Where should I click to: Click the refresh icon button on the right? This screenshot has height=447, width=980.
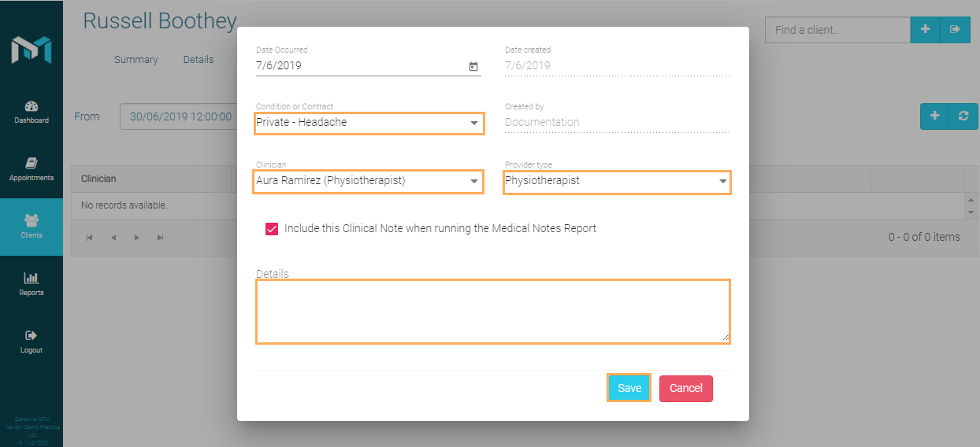(963, 116)
